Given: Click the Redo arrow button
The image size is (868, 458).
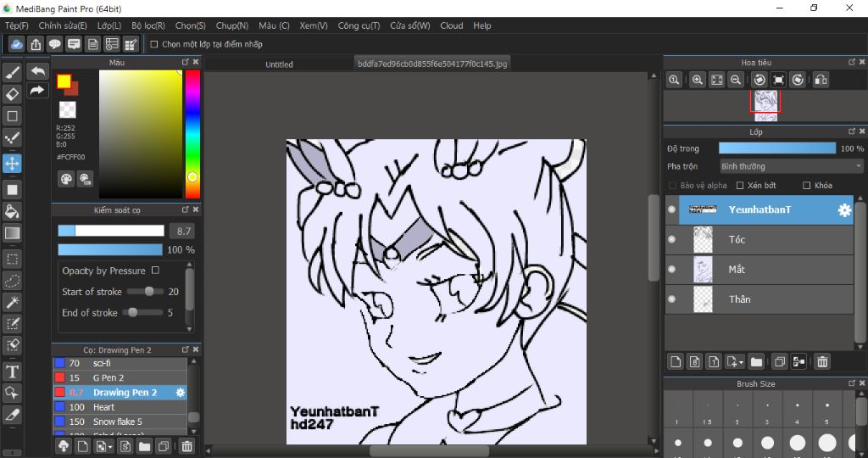Looking at the screenshot, I should (37, 90).
